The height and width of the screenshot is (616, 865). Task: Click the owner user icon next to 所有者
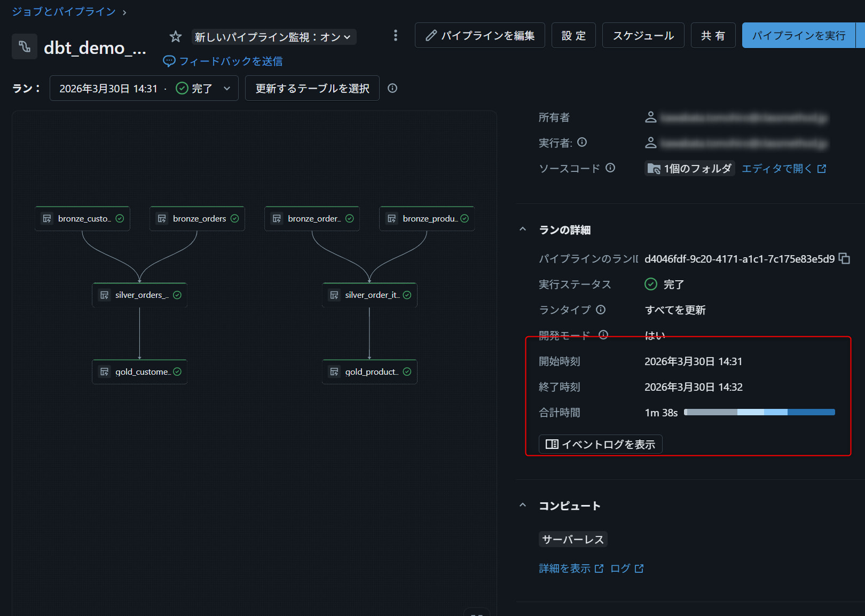click(x=651, y=117)
